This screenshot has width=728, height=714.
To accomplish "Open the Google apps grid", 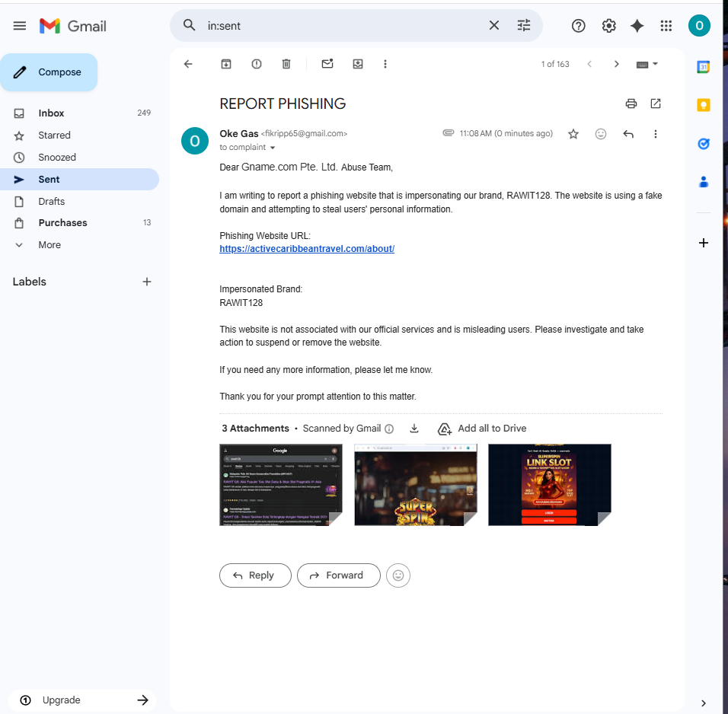I will 666,26.
